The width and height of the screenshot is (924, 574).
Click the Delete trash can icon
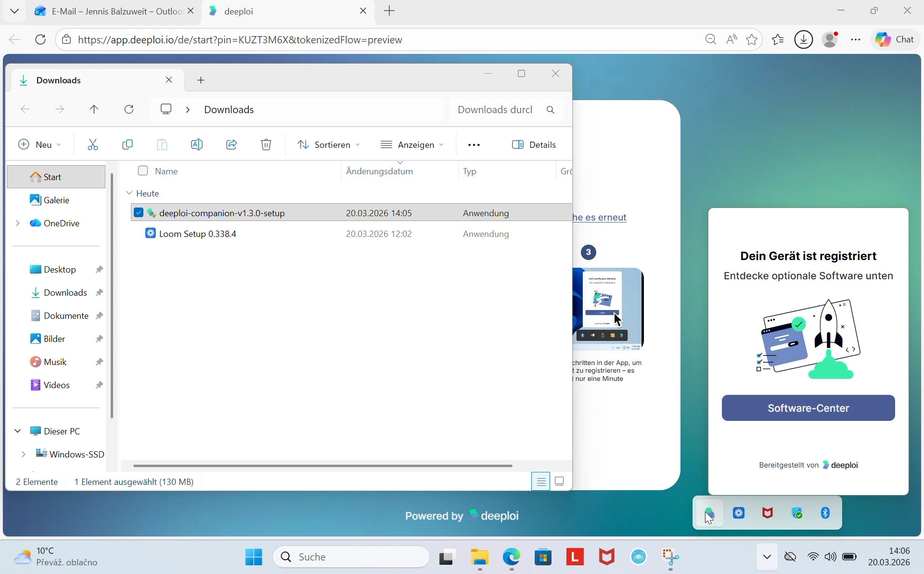(266, 145)
